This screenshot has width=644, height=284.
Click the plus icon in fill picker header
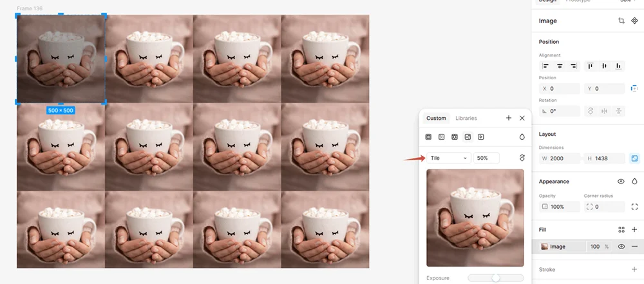click(509, 118)
